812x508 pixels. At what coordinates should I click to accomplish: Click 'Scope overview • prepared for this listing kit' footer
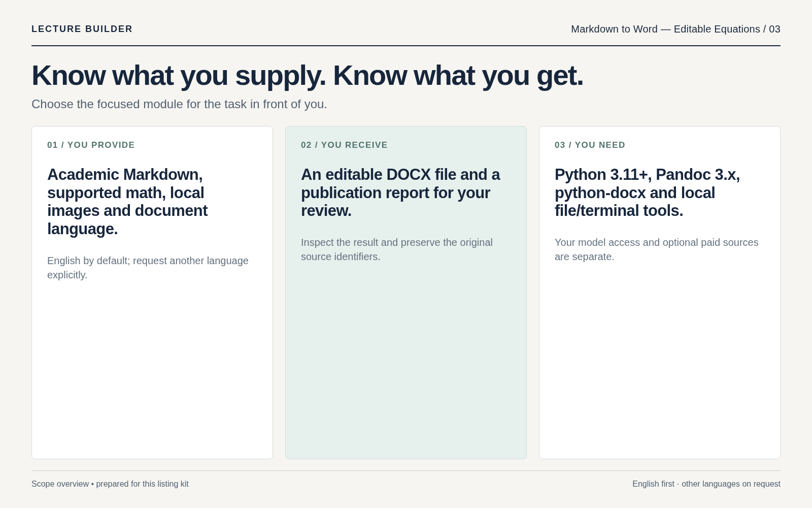pos(110,484)
